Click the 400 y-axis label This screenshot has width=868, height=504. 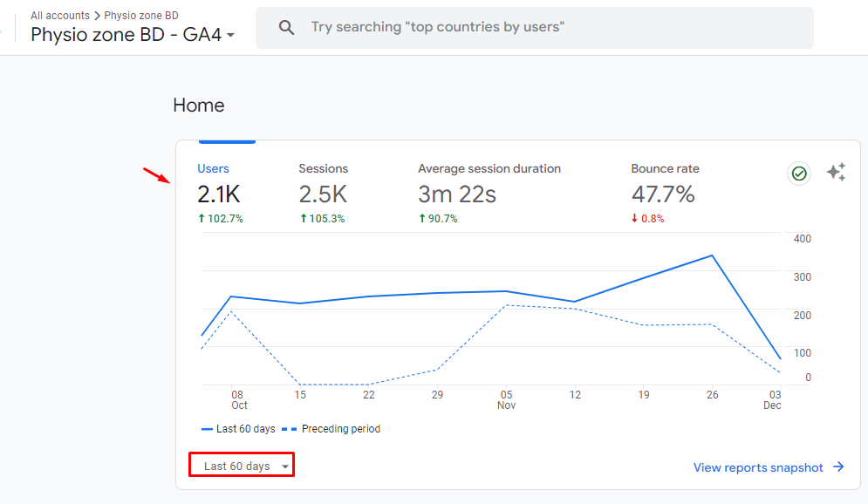[x=802, y=238]
